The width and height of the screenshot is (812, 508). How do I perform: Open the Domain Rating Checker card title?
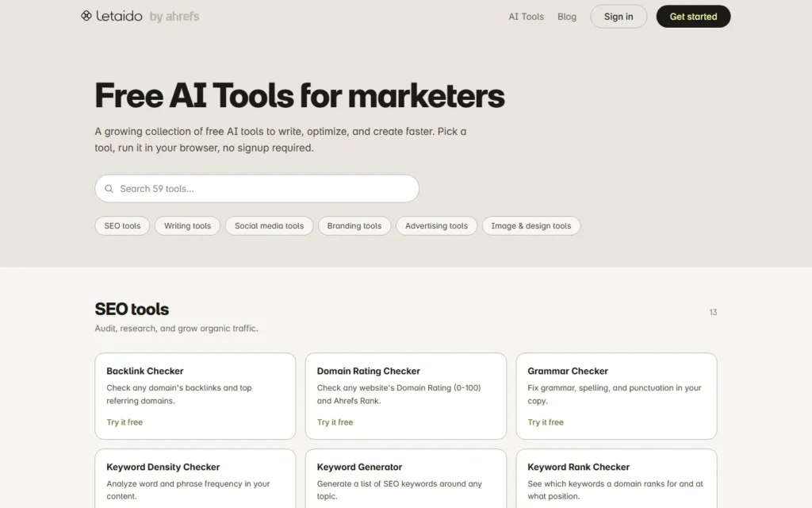pos(368,371)
